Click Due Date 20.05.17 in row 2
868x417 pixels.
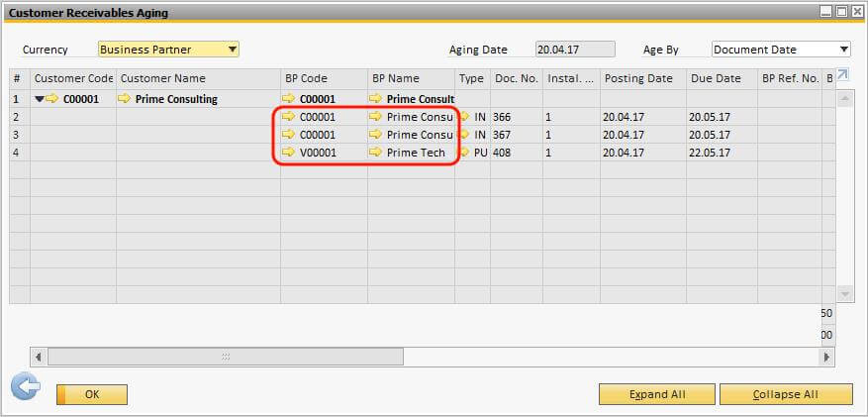pos(722,117)
